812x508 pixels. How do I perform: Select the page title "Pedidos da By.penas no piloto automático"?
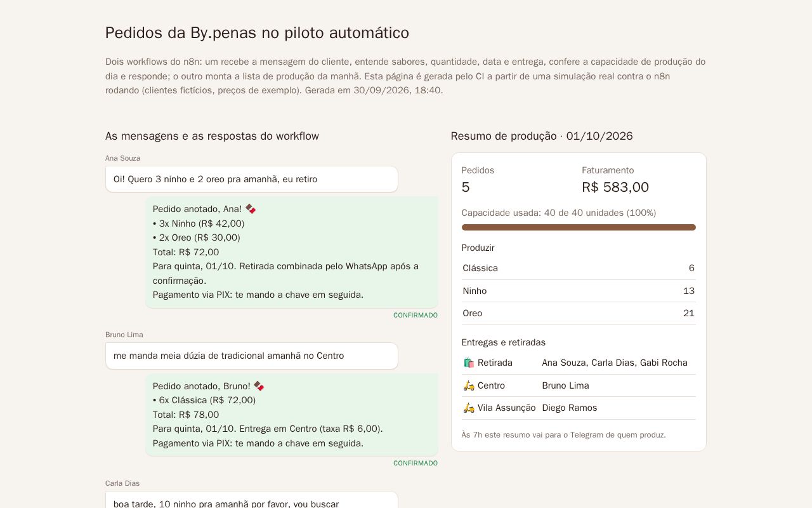click(x=257, y=33)
